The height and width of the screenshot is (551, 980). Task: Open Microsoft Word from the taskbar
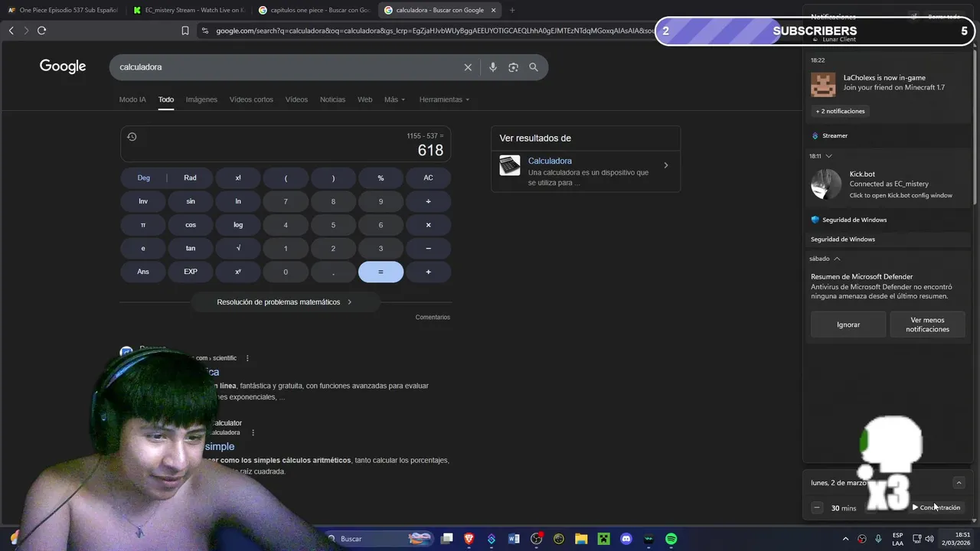(514, 539)
